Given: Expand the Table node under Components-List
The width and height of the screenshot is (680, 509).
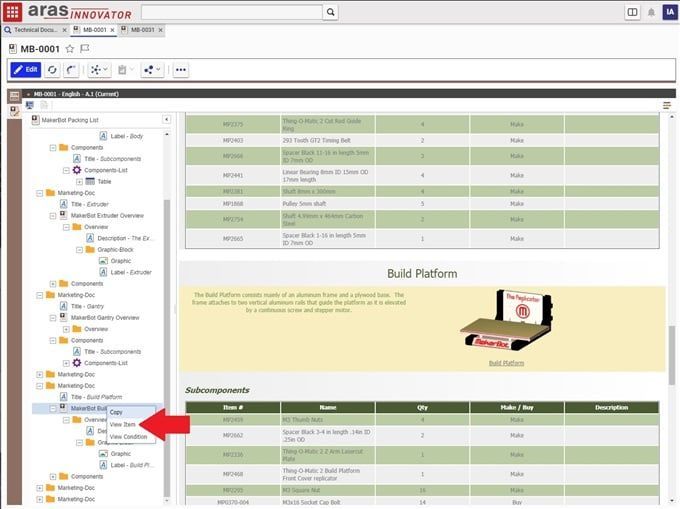Looking at the screenshot, I should click(77, 182).
